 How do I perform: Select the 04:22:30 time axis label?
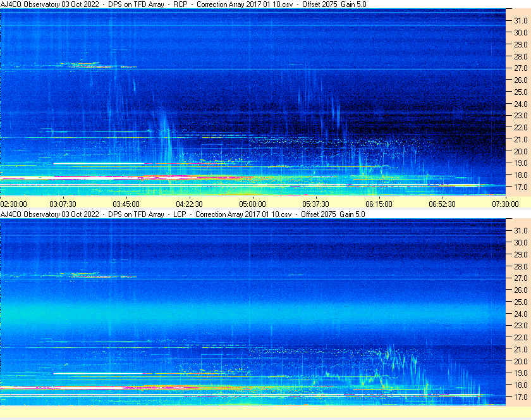tap(189, 204)
